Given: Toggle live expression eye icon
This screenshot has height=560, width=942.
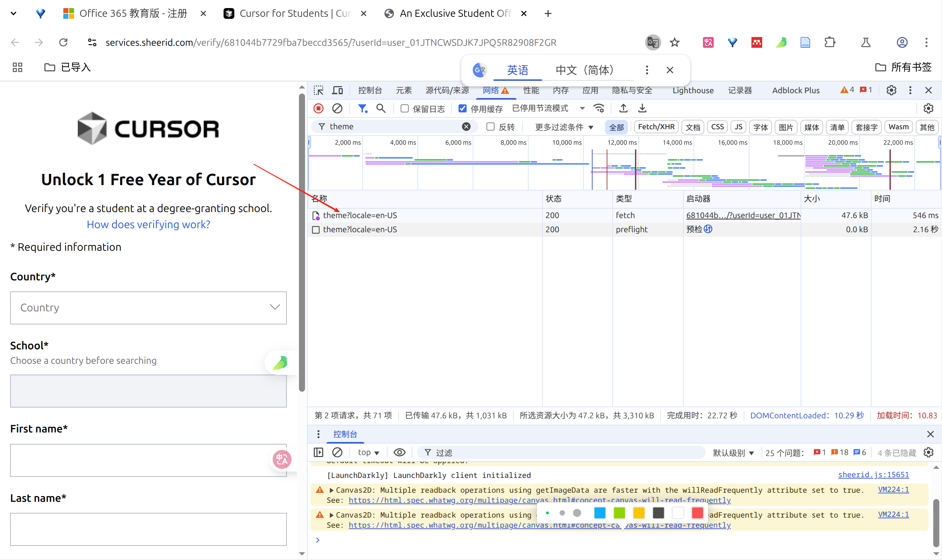Looking at the screenshot, I should (399, 452).
